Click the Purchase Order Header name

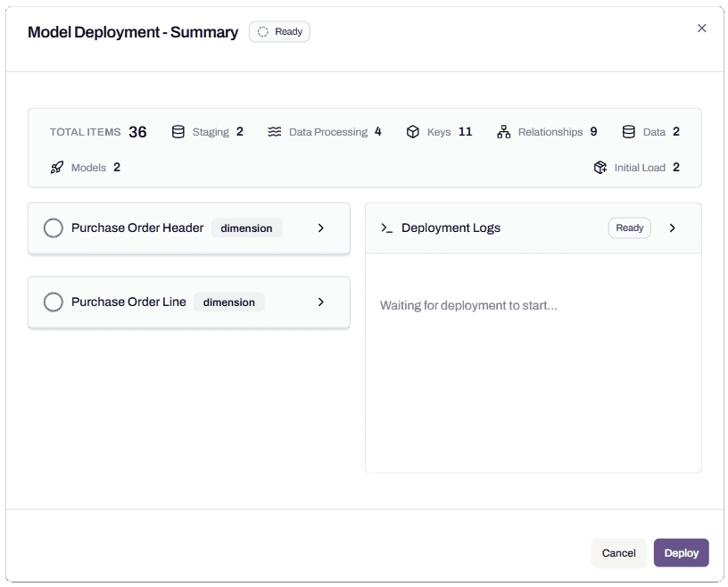coord(137,227)
